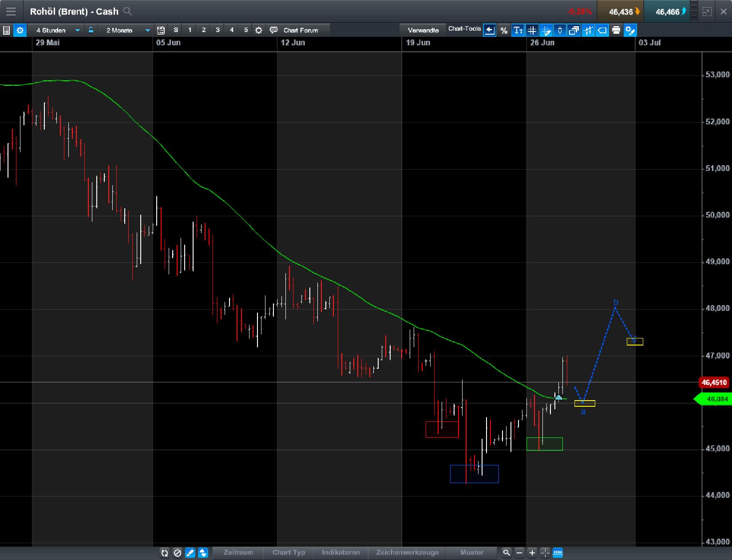The height and width of the screenshot is (560, 732).
Task: Select the drawing pencil icon in bottom bar
Action: [x=190, y=553]
